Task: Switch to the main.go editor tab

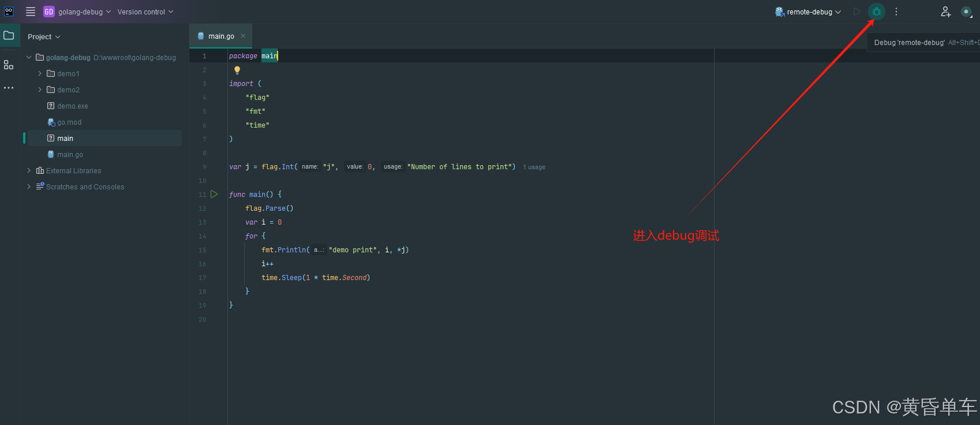Action: pyautogui.click(x=221, y=36)
